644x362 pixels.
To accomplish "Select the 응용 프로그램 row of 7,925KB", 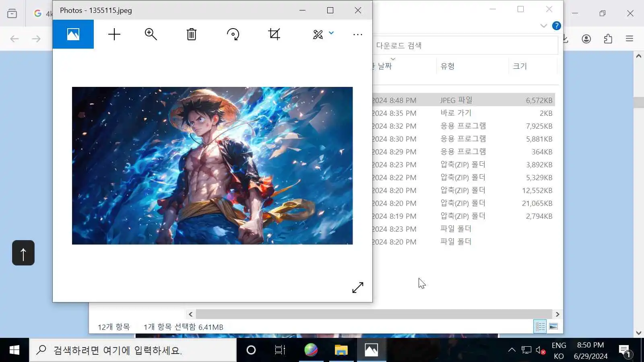I will pos(464,126).
